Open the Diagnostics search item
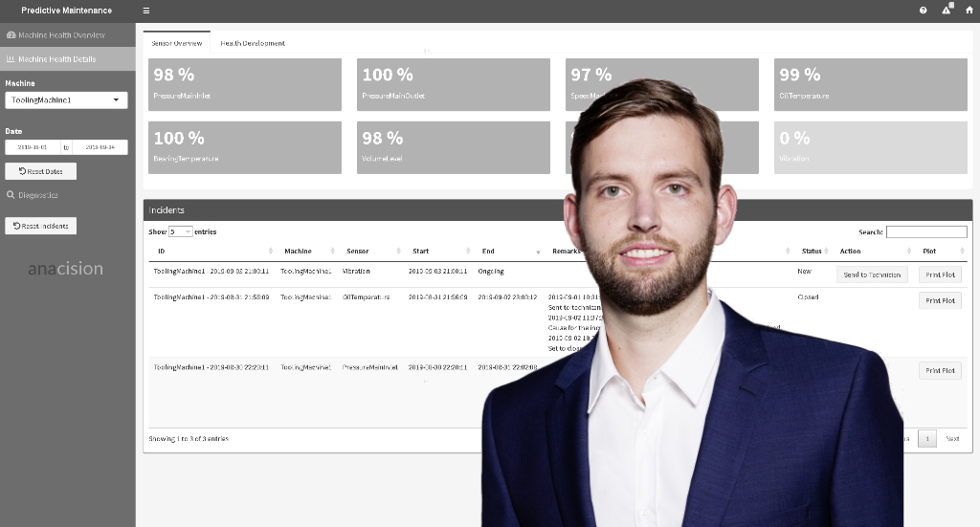This screenshot has height=527, width=980. pos(38,195)
